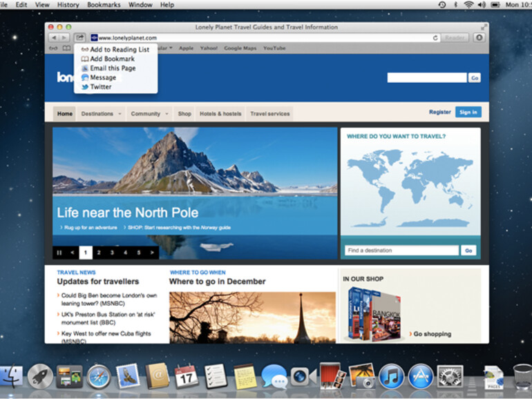Viewport: 532px width, 399px height.
Task: Click the header search input field
Action: (427, 77)
